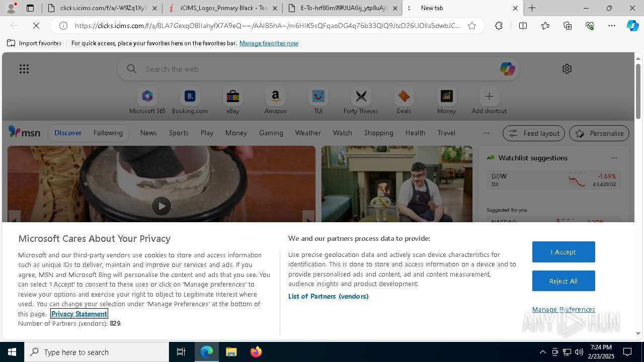Open tab actions menu
Image resolution: width=644 pixels, height=362 pixels.
tap(30, 8)
